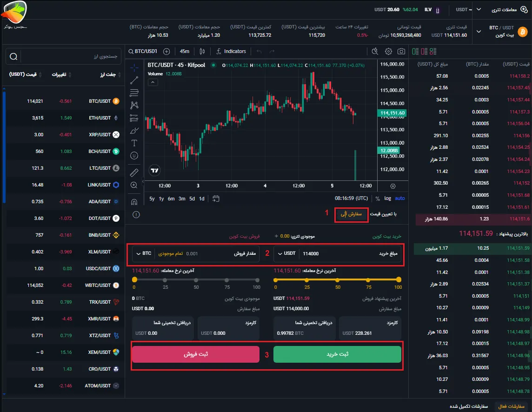Switch to سفارش آنی order tab
Viewport: 532px width, 412px height.
[351, 214]
